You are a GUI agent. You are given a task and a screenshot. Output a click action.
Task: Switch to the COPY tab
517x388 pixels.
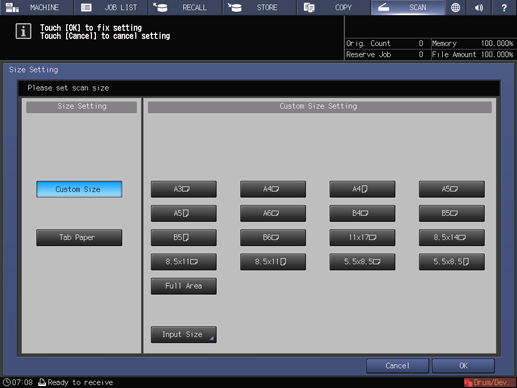(x=333, y=7)
